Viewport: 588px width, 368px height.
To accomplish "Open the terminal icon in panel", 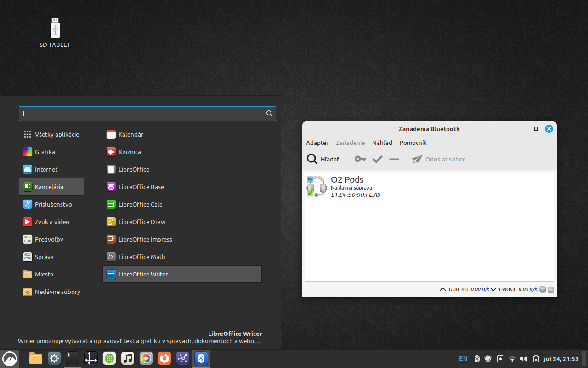I will click(x=73, y=358).
